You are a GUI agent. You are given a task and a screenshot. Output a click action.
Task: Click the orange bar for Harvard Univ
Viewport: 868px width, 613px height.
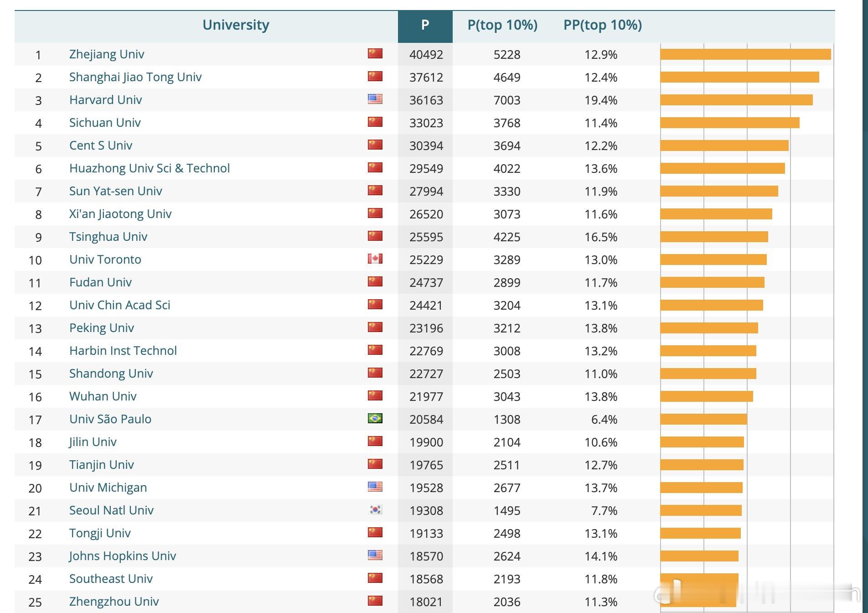coord(736,100)
